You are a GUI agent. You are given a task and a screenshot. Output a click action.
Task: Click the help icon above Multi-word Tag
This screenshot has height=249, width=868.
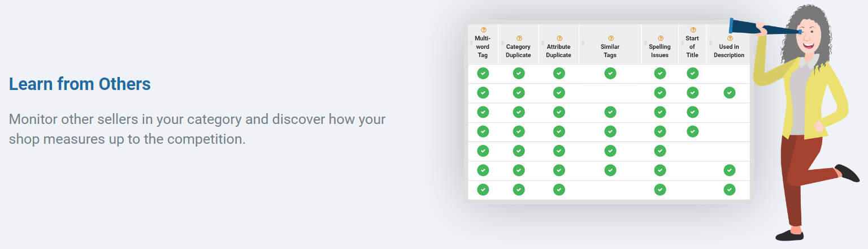(483, 30)
